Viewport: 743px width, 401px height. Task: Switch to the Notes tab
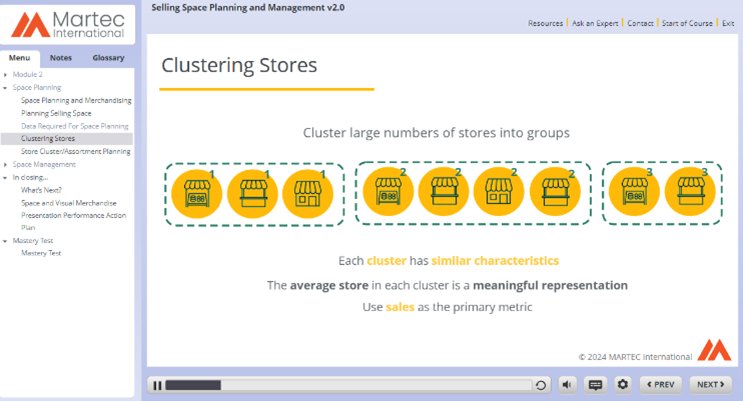(60, 58)
